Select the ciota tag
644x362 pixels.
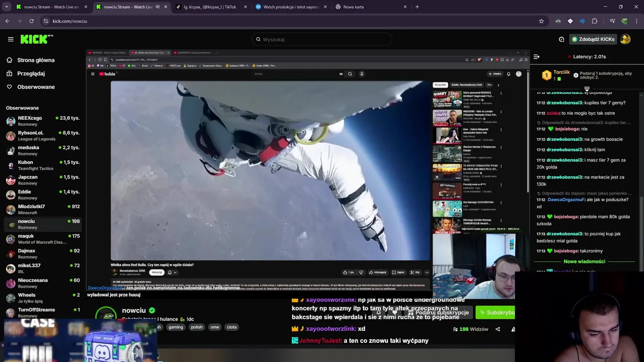point(231,327)
